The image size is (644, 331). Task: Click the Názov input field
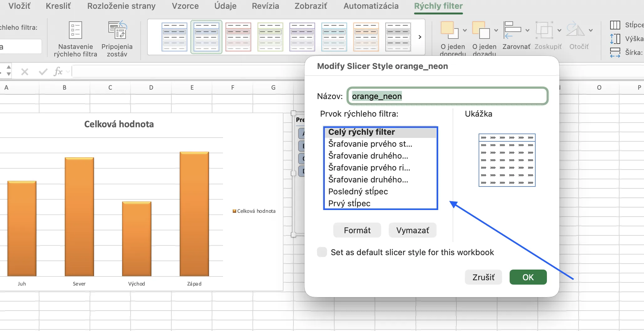pyautogui.click(x=448, y=96)
